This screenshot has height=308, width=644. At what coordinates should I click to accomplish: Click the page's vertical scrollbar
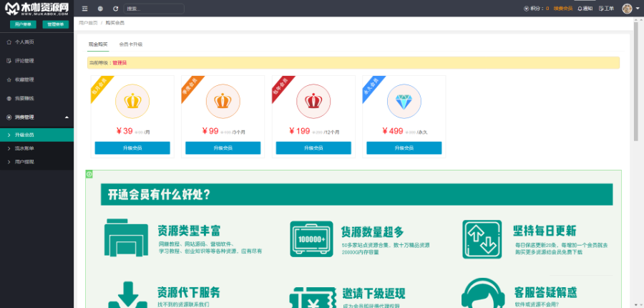(x=635, y=86)
